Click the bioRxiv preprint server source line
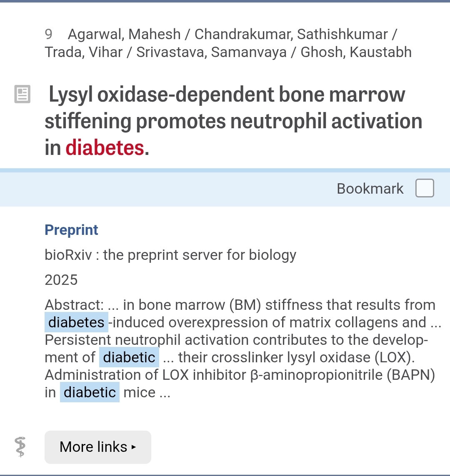The image size is (450, 476). click(170, 254)
